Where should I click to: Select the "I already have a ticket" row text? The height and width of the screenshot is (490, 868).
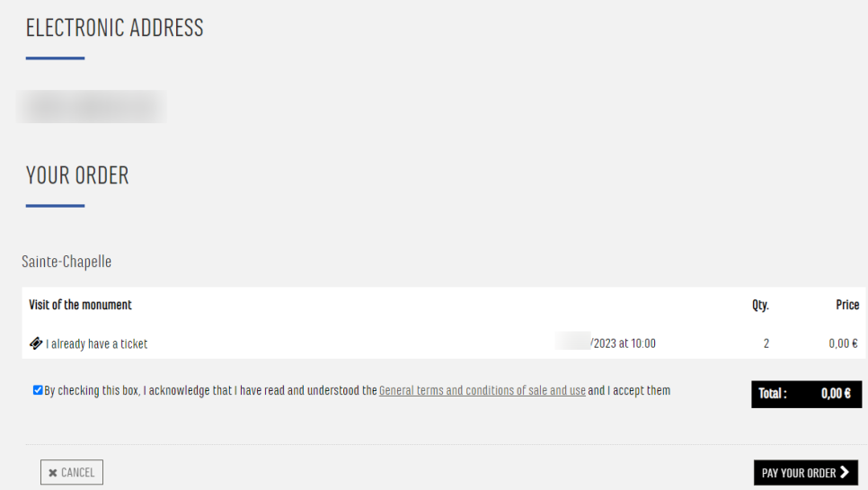pos(97,343)
